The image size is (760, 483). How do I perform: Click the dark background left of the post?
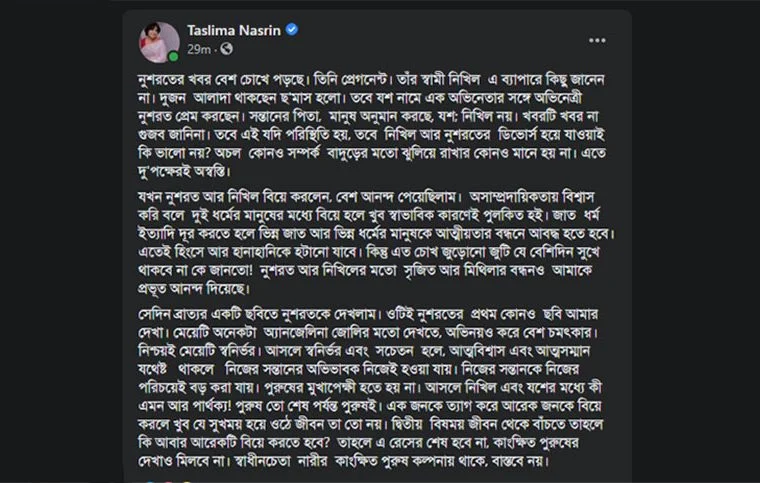pos(61,242)
